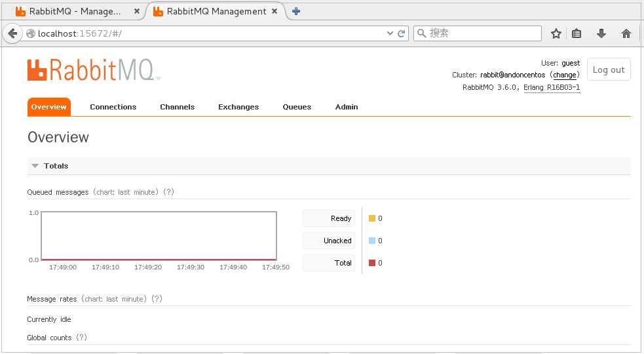
Task: Click the 'Erlang R16B03-1' version text
Action: (552, 87)
